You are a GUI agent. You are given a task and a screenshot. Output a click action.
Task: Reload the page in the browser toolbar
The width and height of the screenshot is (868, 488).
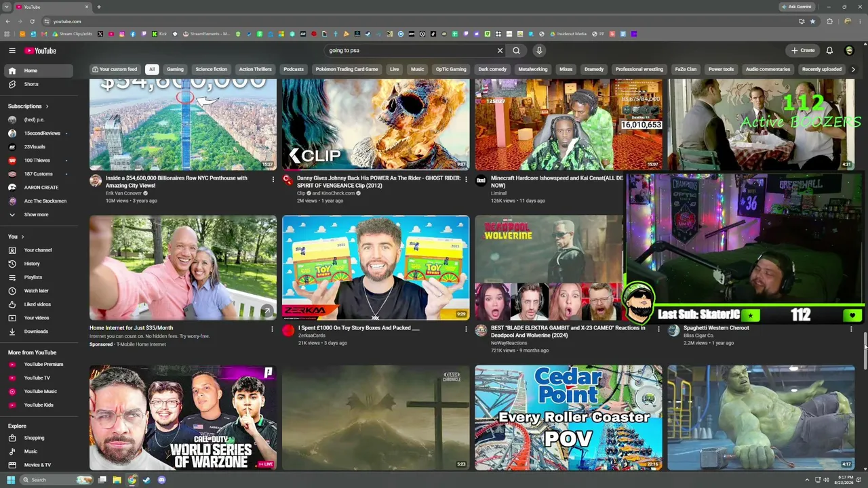[x=32, y=22]
